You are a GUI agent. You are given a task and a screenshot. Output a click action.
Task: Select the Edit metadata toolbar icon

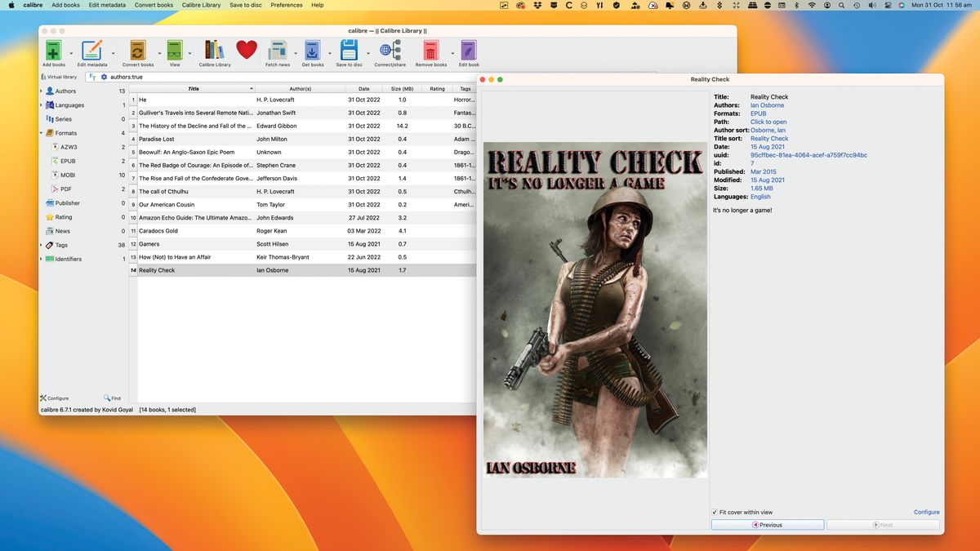(x=92, y=51)
